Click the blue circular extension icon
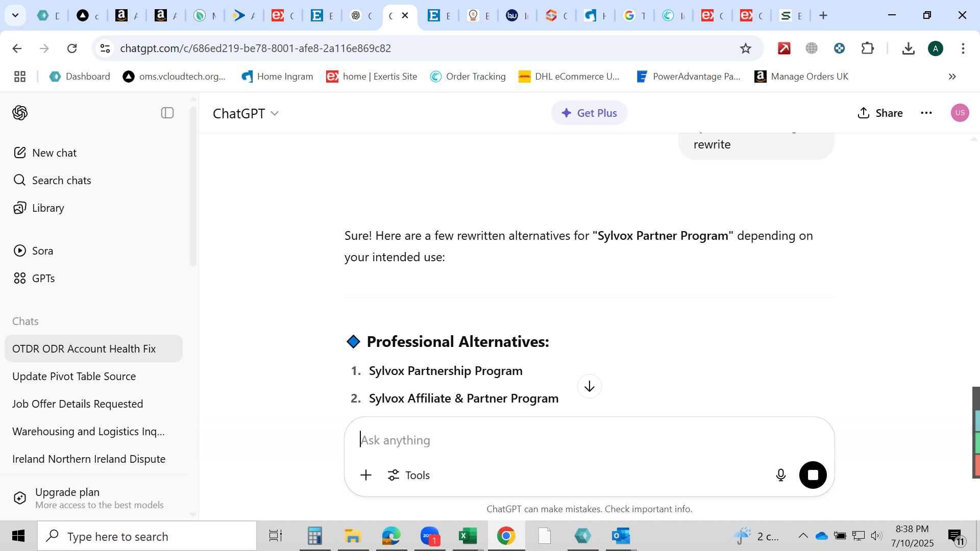Screen dimensions: 980x551 (x=839, y=48)
